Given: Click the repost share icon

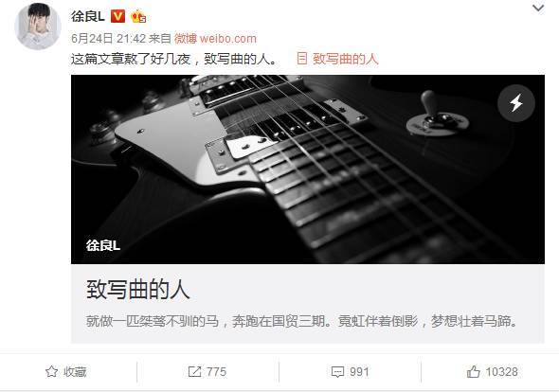Looking at the screenshot, I should coord(194,372).
